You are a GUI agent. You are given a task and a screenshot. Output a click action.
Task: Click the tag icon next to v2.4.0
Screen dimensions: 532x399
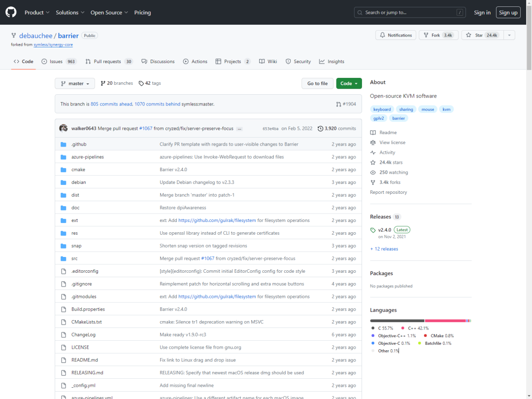(x=373, y=230)
